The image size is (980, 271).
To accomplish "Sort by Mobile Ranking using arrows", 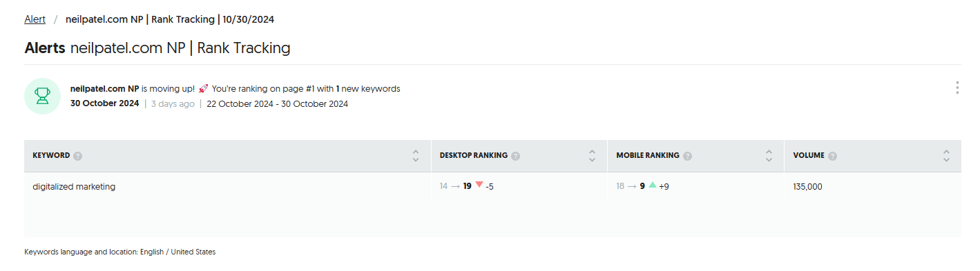I will 769,156.
